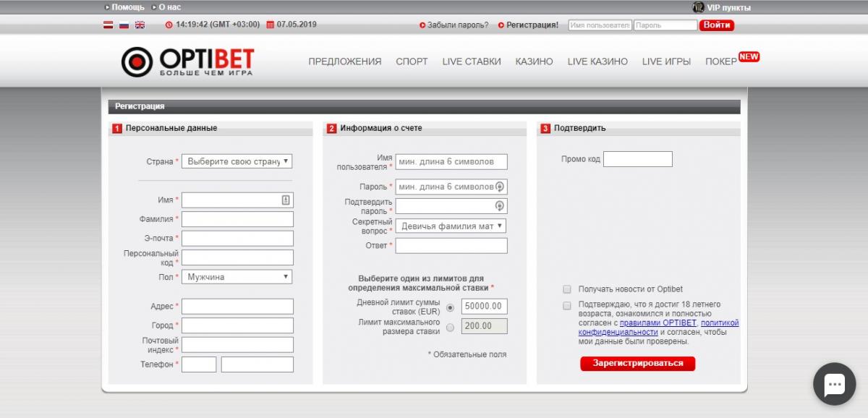Select the Дневной лимит суммы ставок radio button
The width and height of the screenshot is (868, 418).
[450, 307]
